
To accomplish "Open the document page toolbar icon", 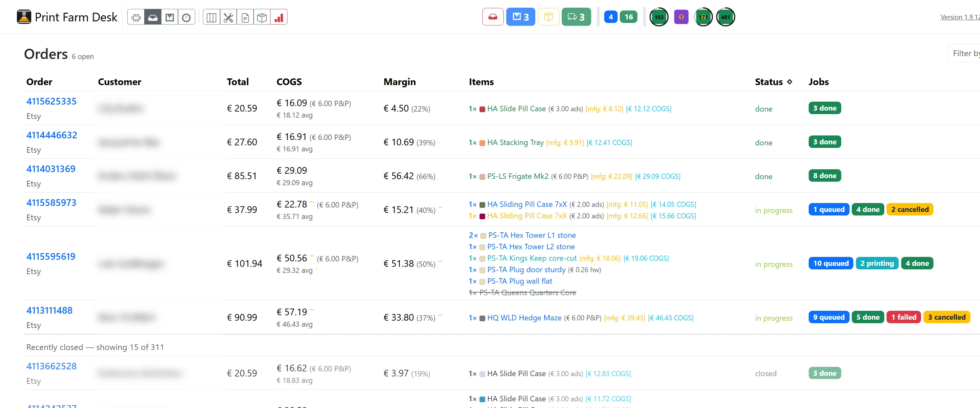I will [245, 18].
